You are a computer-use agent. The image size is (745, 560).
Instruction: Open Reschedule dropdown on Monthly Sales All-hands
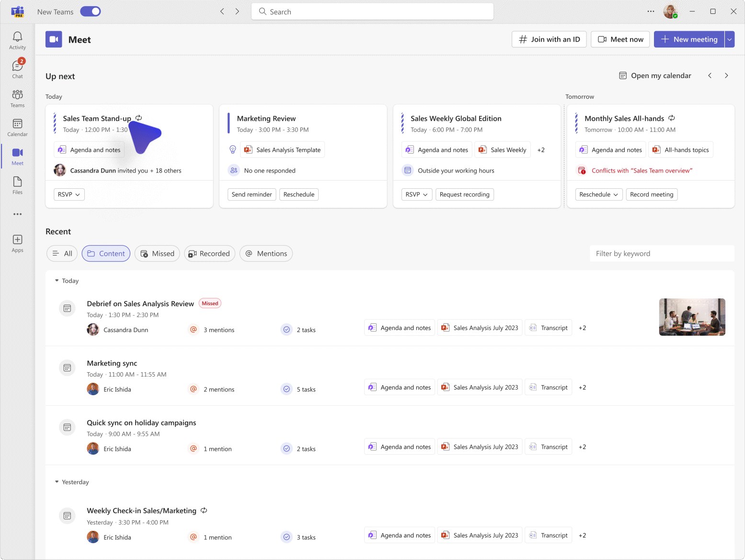599,194
